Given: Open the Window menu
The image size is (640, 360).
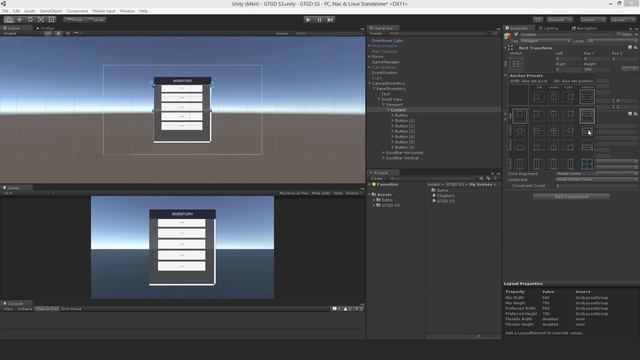Looking at the screenshot, I should [127, 11].
